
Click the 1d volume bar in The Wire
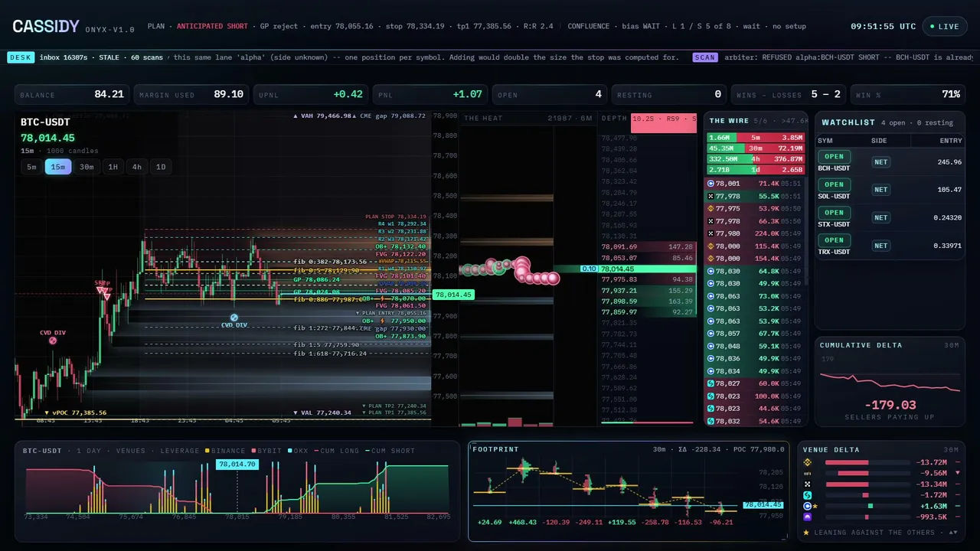pyautogui.click(x=754, y=169)
